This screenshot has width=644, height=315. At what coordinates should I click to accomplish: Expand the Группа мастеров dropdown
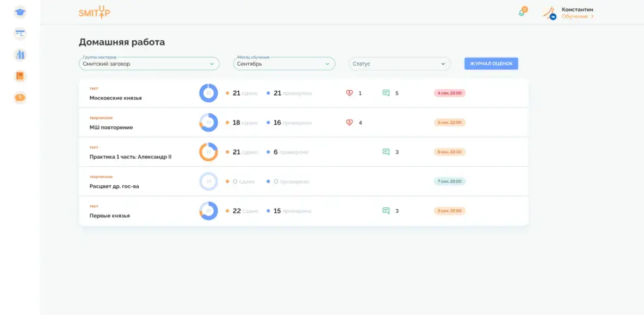(x=148, y=64)
